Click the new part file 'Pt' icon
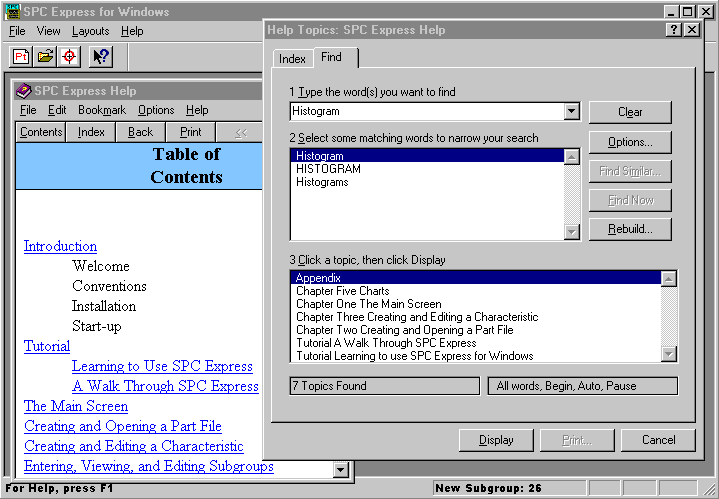This screenshot has width=719, height=499. [x=21, y=56]
